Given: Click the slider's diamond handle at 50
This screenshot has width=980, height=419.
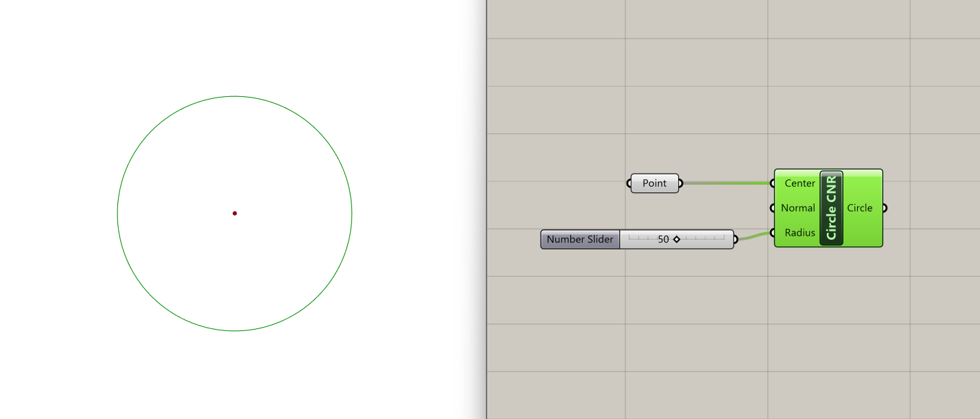Looking at the screenshot, I should [x=677, y=239].
